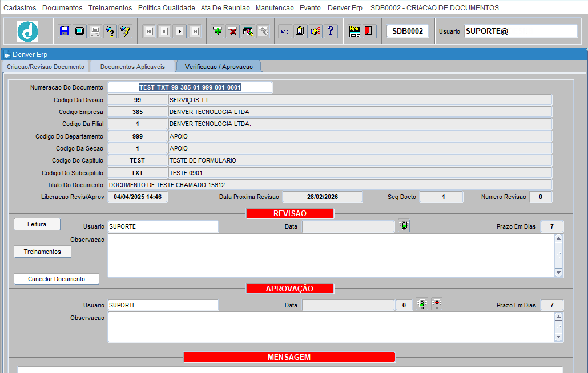Click the Data field in Aprovação section
The image size is (588, 373).
(x=348, y=305)
